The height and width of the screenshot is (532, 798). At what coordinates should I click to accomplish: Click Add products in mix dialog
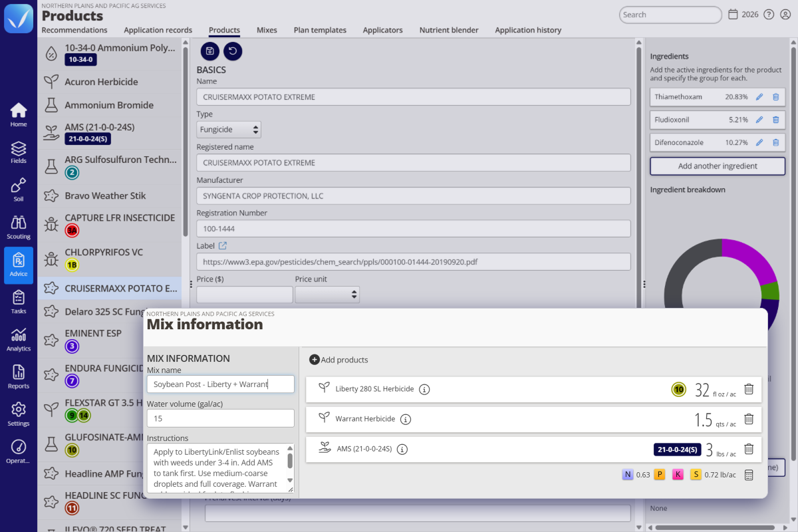click(338, 360)
